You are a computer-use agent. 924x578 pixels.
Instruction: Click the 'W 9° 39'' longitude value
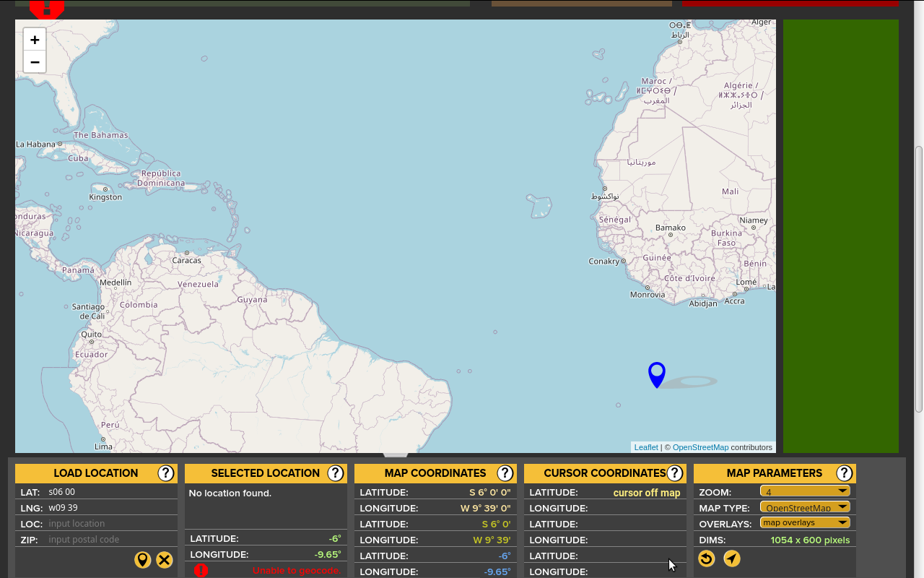(492, 540)
